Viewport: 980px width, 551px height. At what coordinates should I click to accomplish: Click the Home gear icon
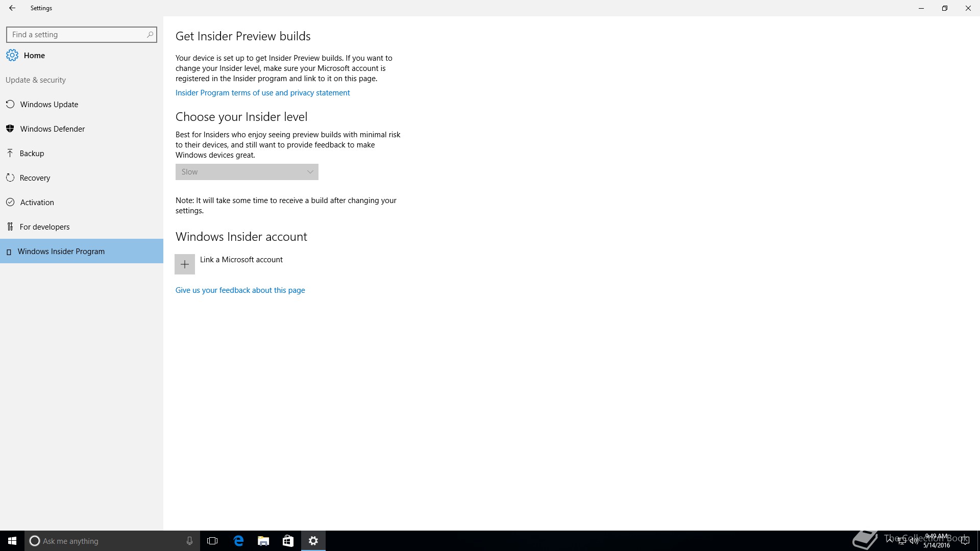pos(12,56)
